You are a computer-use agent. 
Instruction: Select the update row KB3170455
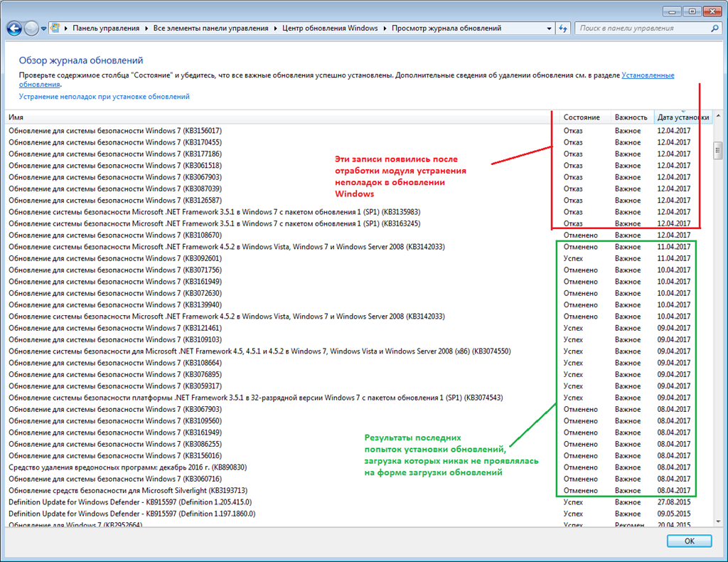(x=358, y=142)
